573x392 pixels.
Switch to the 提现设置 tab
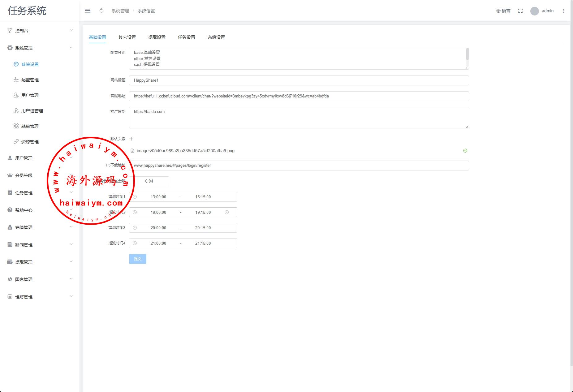157,37
